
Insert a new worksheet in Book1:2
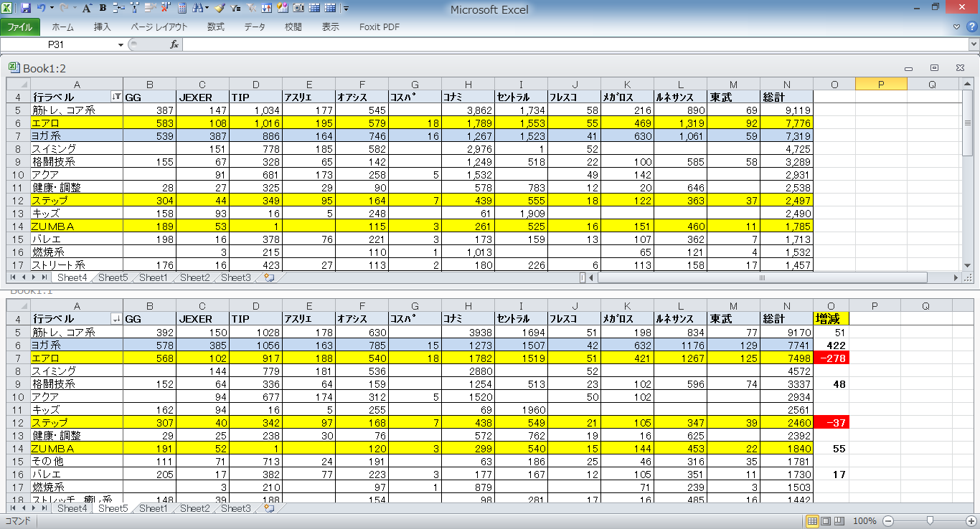(269, 277)
